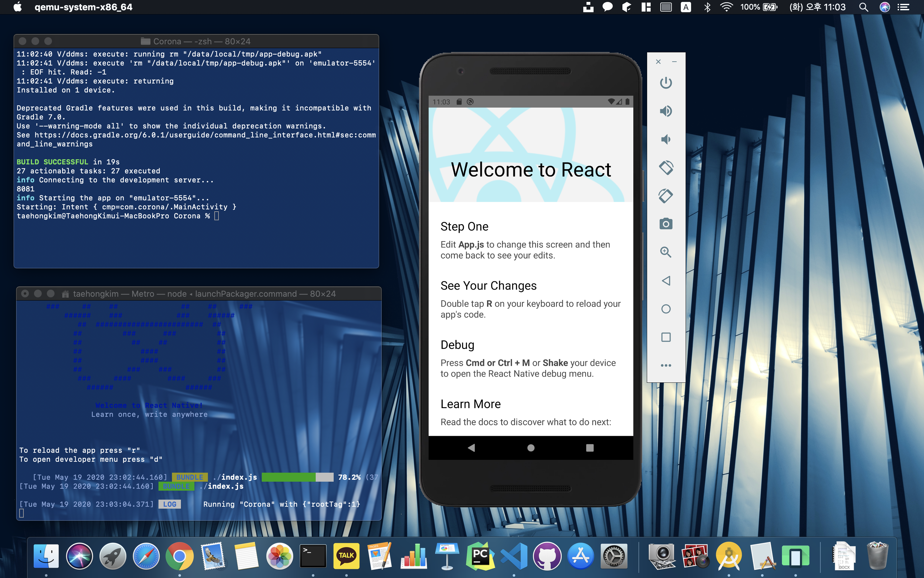Click Siri icon in menu bar
The width and height of the screenshot is (924, 578).
point(884,7)
